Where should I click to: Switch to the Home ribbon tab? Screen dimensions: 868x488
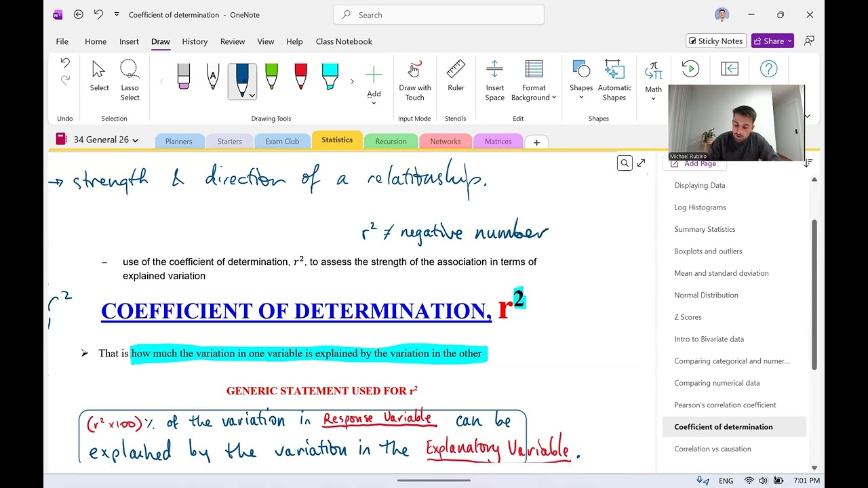coord(96,41)
